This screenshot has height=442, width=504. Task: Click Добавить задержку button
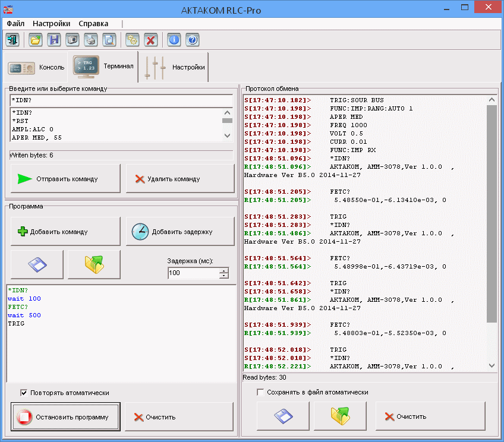coord(180,232)
